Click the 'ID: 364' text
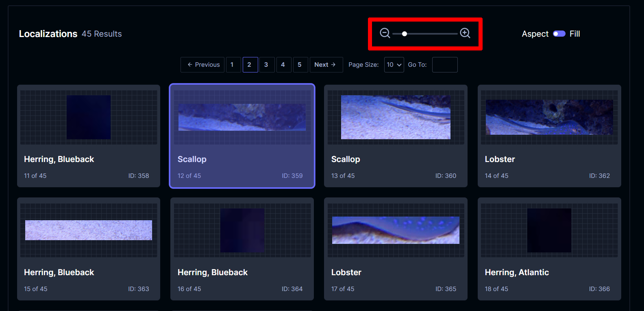644x311 pixels. pos(292,289)
